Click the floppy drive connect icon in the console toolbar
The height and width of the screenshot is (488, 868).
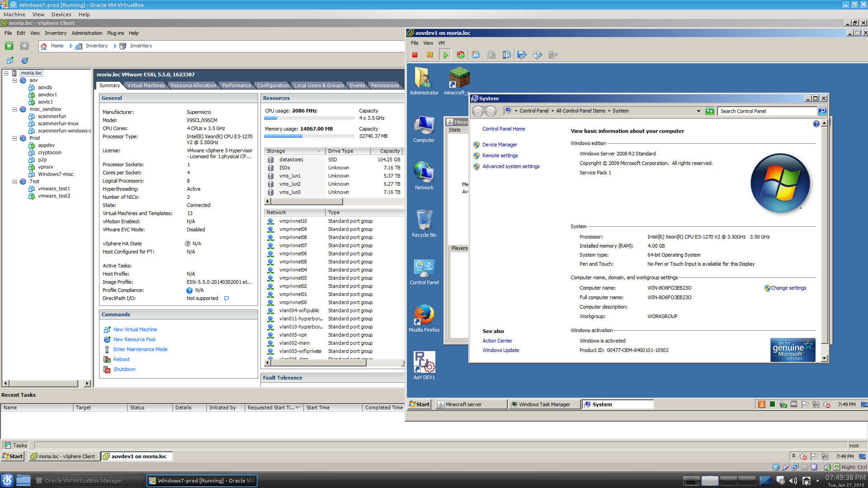pyautogui.click(x=522, y=55)
